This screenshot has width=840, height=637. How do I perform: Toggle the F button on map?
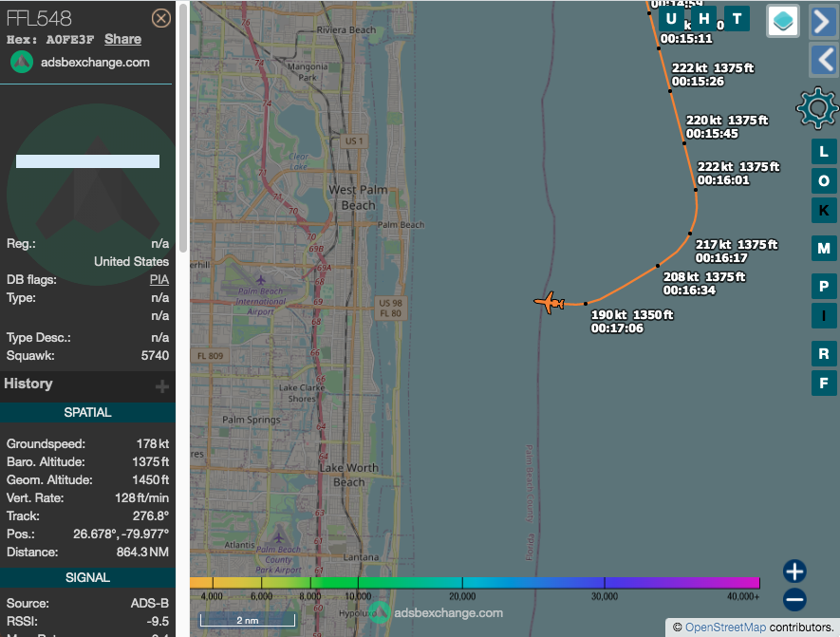tap(824, 384)
